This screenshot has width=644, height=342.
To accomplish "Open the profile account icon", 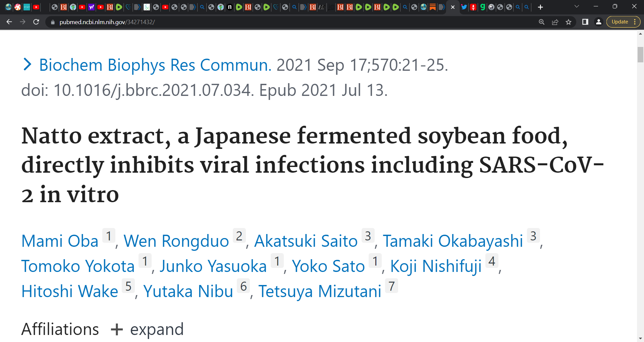I will [599, 22].
